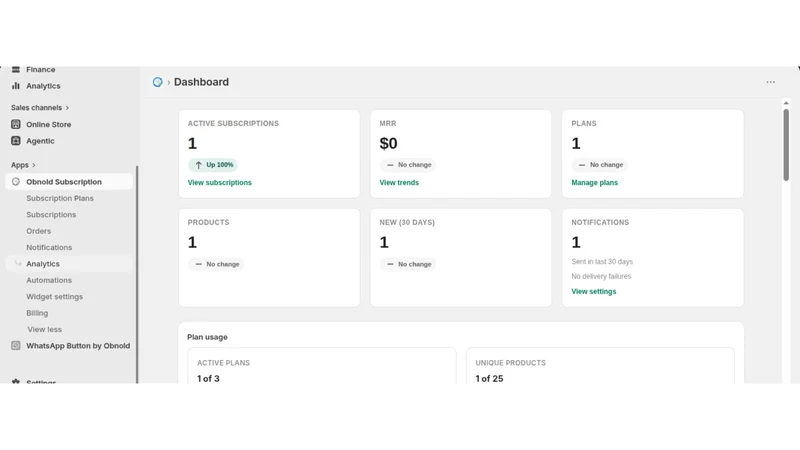800x450 pixels.
Task: Expand the Apps section chevron
Action: (34, 165)
